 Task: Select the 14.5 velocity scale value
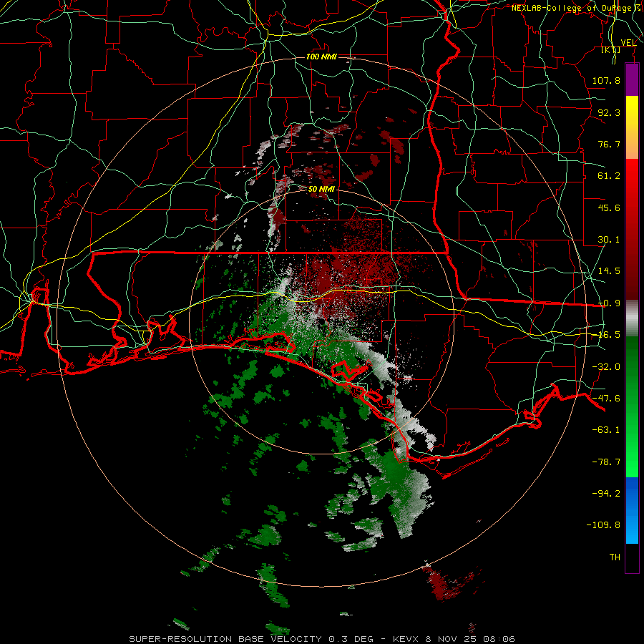(609, 271)
